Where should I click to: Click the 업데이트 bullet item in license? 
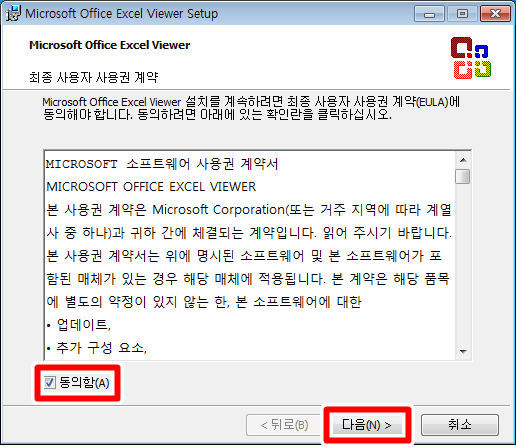(x=79, y=325)
